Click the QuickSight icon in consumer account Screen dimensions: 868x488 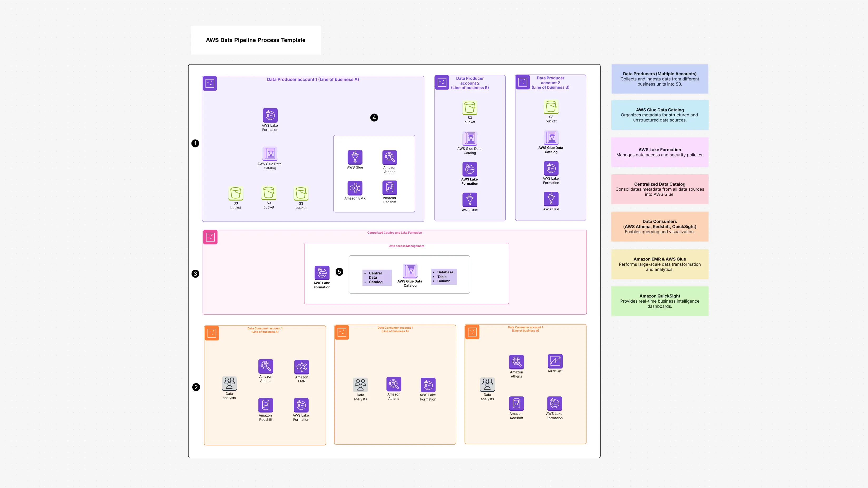(x=555, y=361)
